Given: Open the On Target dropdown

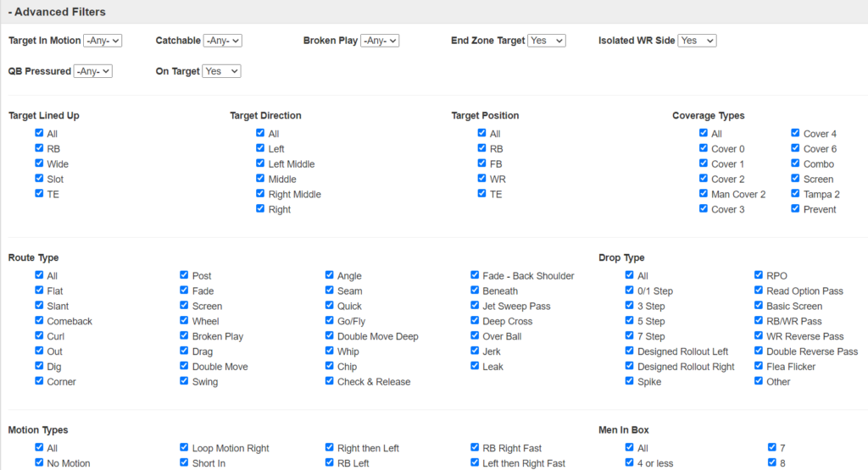Looking at the screenshot, I should click(x=221, y=72).
